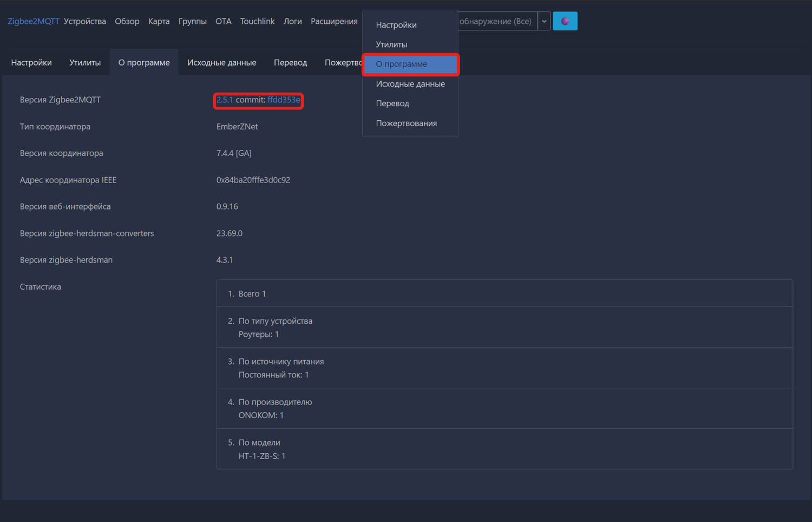The width and height of the screenshot is (812, 522).
Task: Open the Карта network map page
Action: point(159,21)
